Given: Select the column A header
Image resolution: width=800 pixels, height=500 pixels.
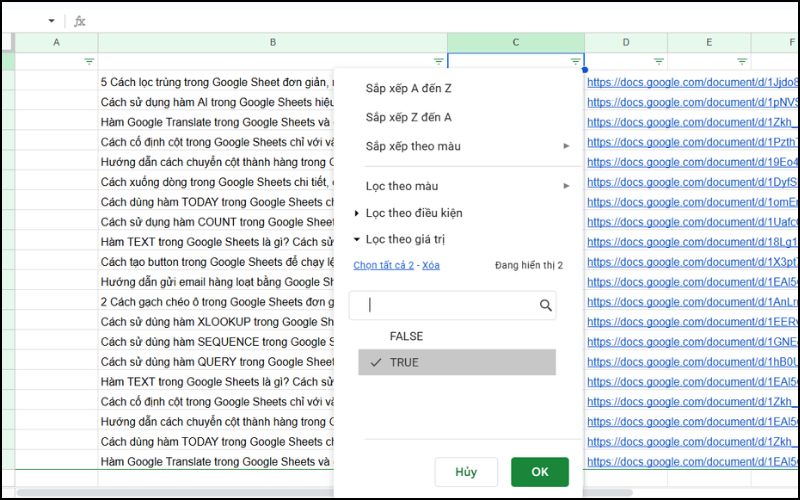Looking at the screenshot, I should [x=56, y=42].
